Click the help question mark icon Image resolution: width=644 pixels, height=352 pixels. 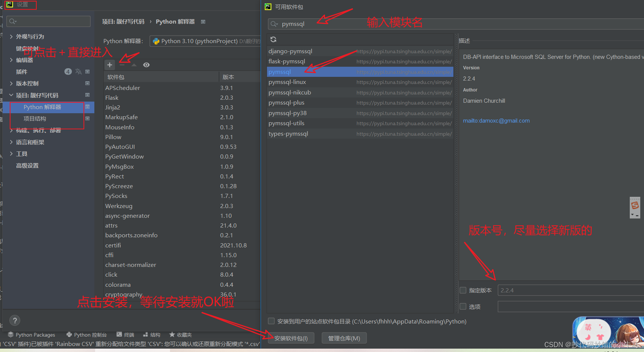tap(14, 320)
